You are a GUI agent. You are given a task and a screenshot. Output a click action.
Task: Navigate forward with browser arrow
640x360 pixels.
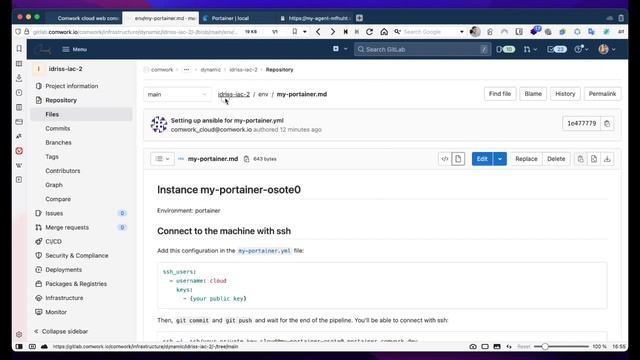[x=333, y=32]
